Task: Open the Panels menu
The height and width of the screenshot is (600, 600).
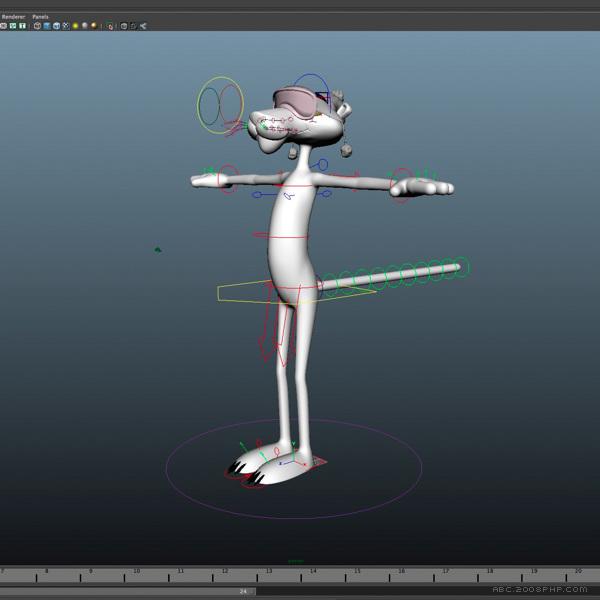Action: coord(40,17)
